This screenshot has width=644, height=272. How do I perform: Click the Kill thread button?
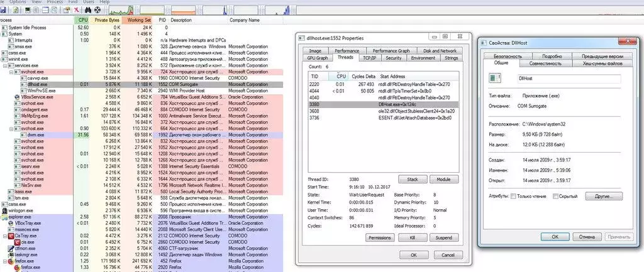click(x=413, y=237)
